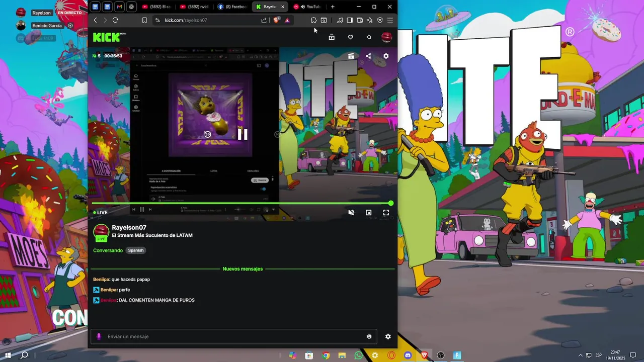Click the KICK logo to go home
This screenshot has width=644, height=362.
pos(109,37)
